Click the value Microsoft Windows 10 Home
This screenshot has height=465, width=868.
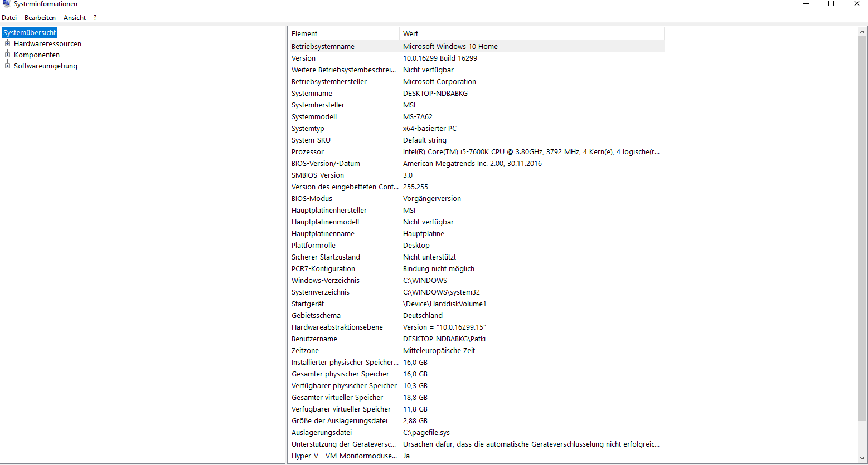coord(450,47)
